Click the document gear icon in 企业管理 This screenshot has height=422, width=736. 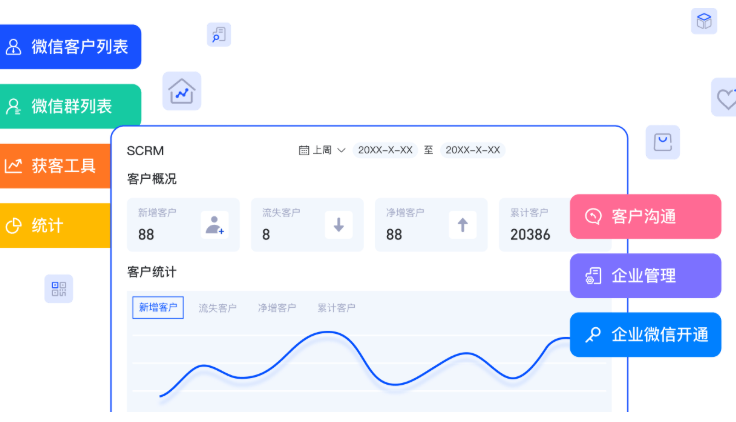point(593,276)
